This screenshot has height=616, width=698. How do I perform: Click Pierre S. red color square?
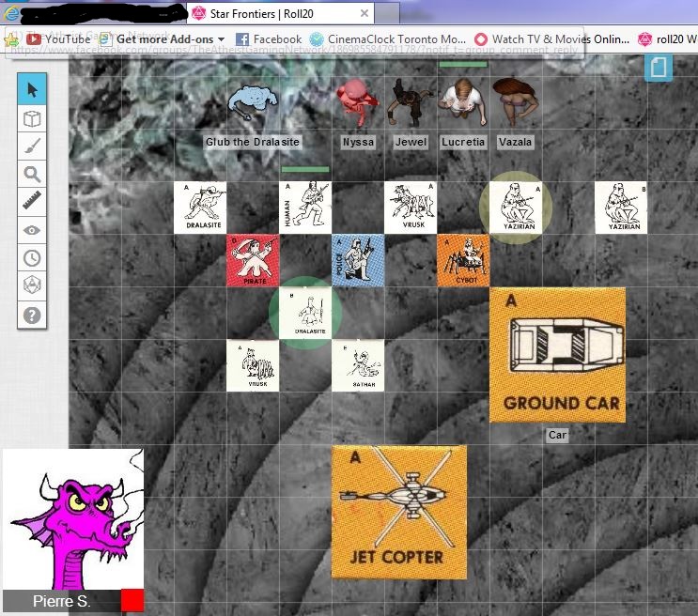coord(132,601)
